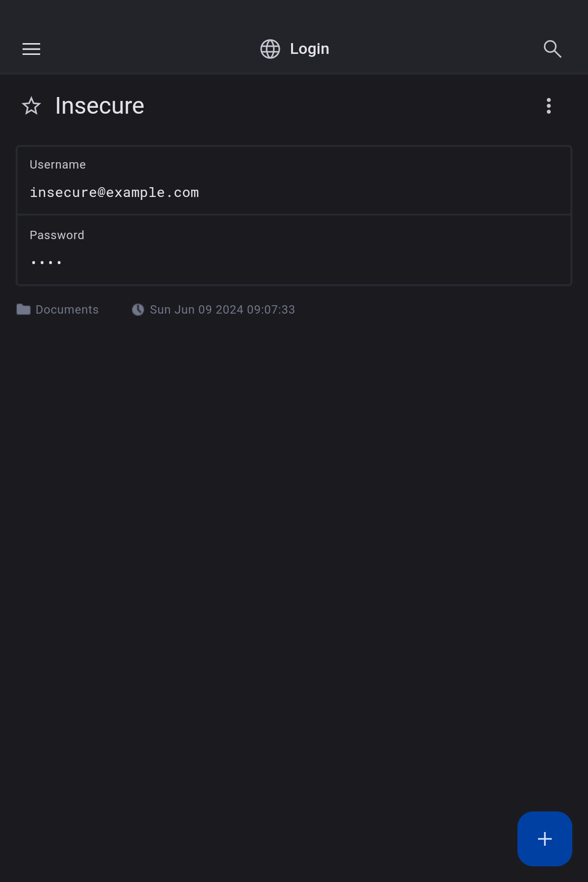Click the globe icon beside Login
Image resolution: width=588 pixels, height=882 pixels.
(270, 49)
